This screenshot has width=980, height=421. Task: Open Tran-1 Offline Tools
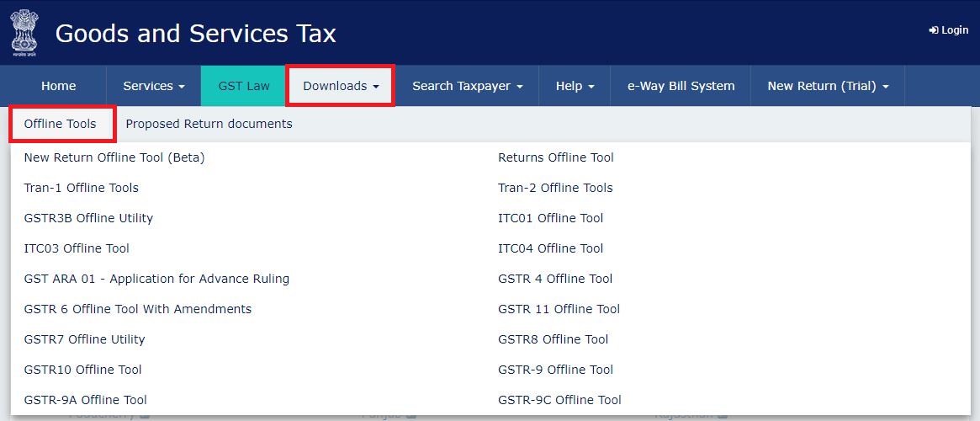(x=82, y=188)
